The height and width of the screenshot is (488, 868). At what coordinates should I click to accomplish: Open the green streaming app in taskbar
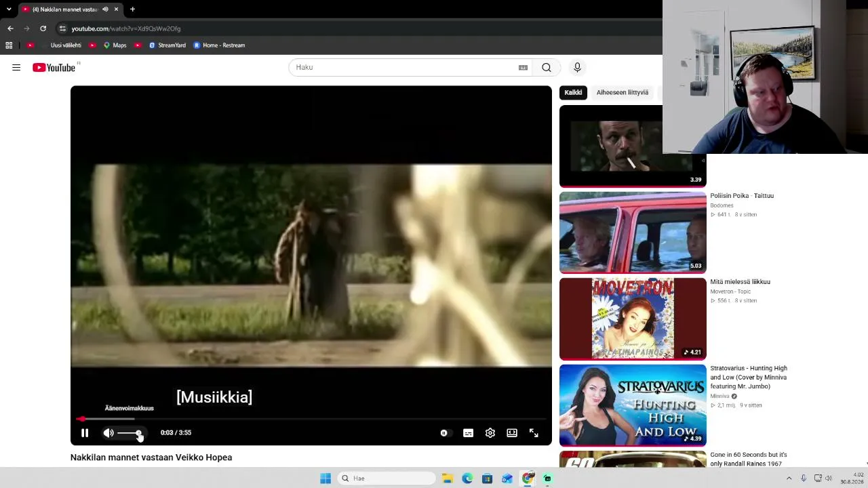pyautogui.click(x=547, y=479)
